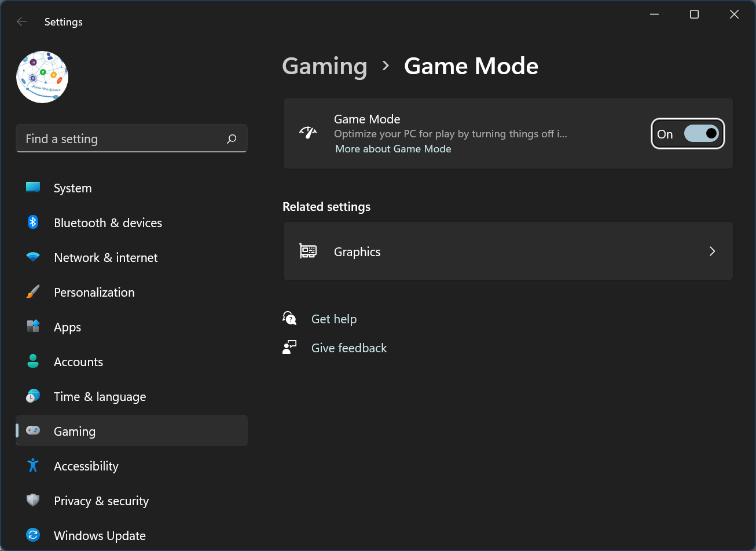Click Gaming in the breadcrumb
The image size is (756, 551).
(324, 66)
